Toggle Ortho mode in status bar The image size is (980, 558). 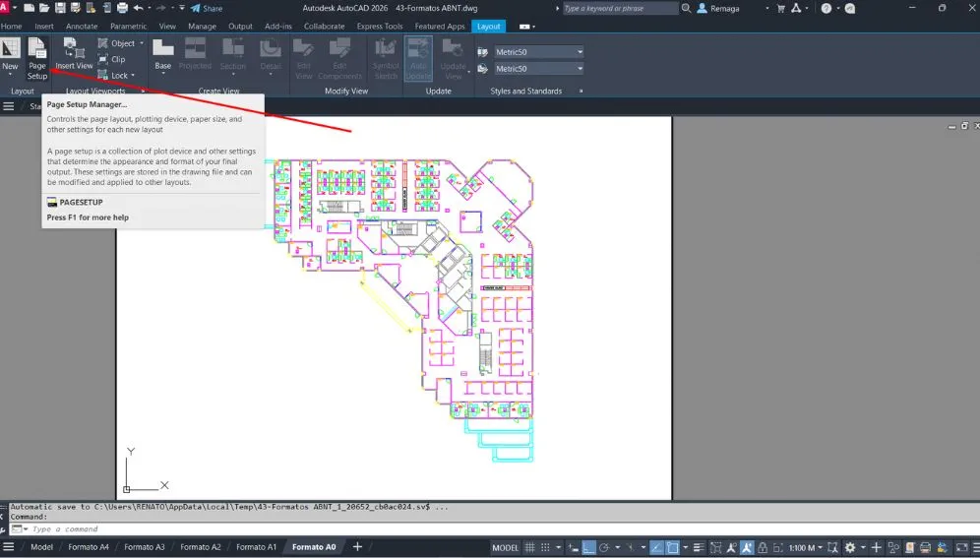(588, 547)
